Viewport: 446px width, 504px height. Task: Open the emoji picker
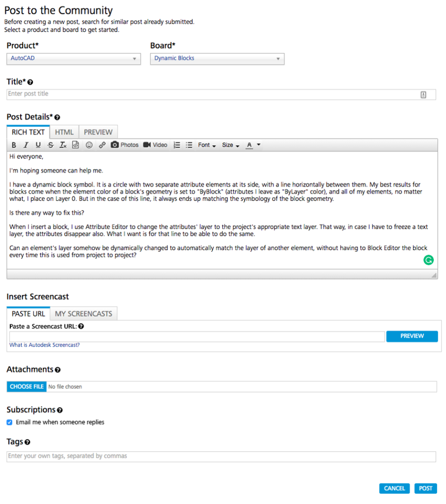tap(89, 145)
